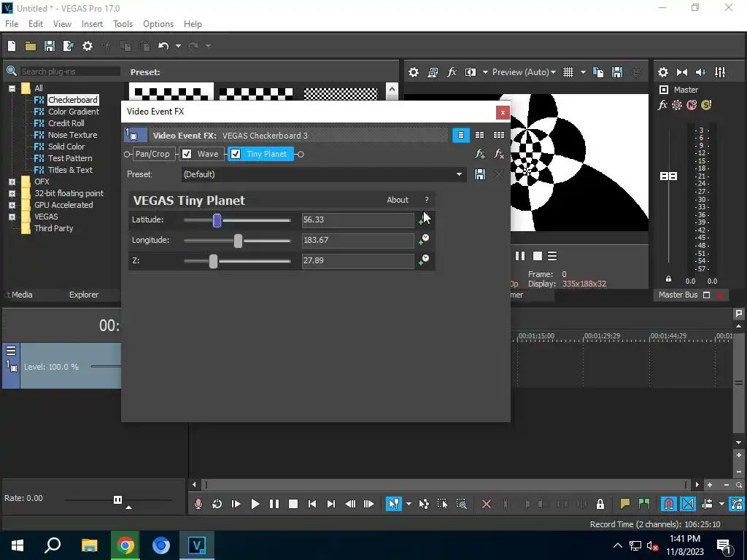Click the Dim Output speaker icon

tap(701, 72)
